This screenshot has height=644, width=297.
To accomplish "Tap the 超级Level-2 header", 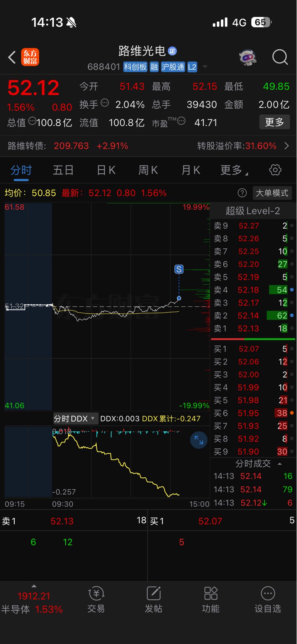I will [x=253, y=211].
